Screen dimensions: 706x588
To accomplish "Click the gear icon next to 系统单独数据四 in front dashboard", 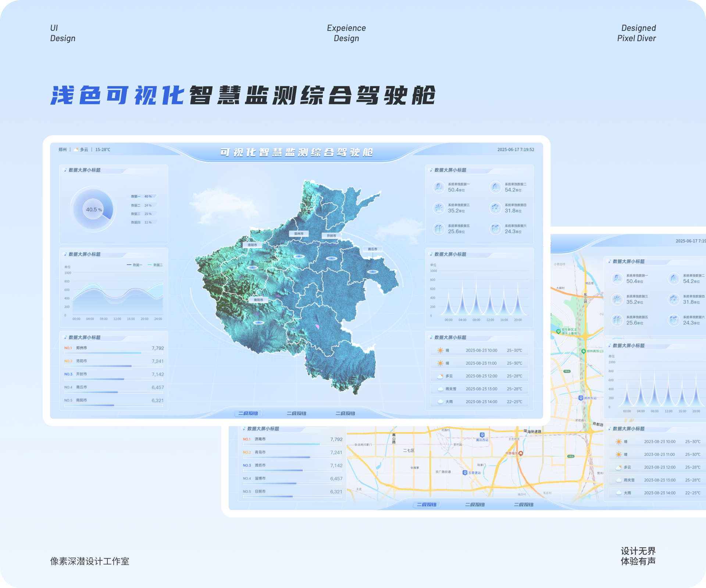I will click(x=496, y=208).
